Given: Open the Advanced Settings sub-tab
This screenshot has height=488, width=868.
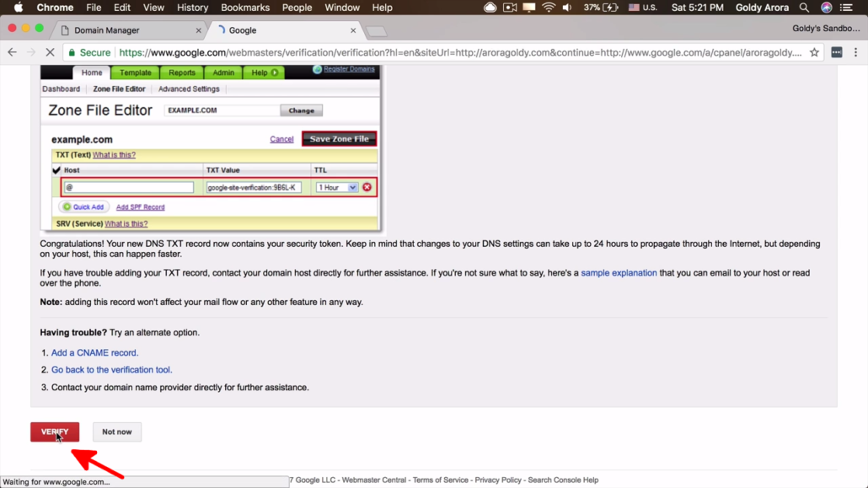Looking at the screenshot, I should (x=189, y=89).
